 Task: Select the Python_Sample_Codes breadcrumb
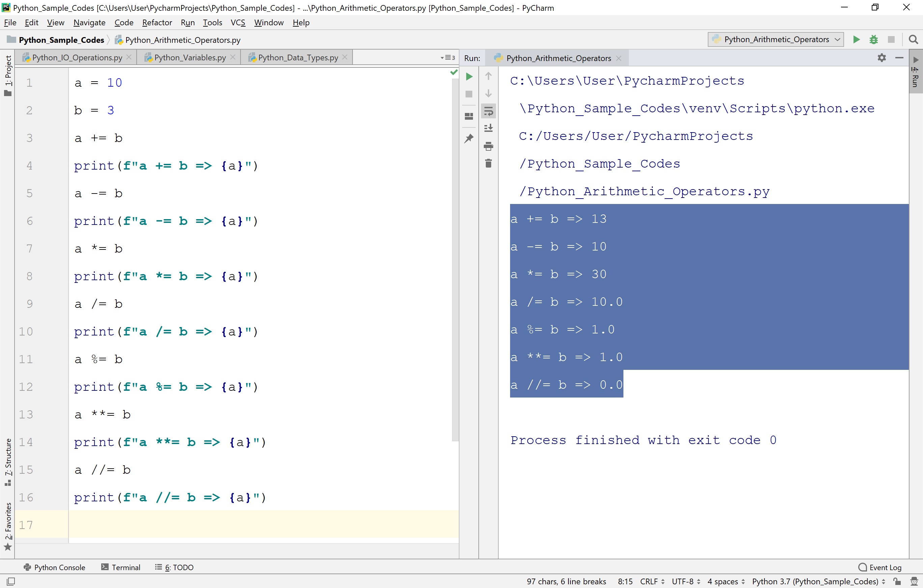(x=61, y=39)
